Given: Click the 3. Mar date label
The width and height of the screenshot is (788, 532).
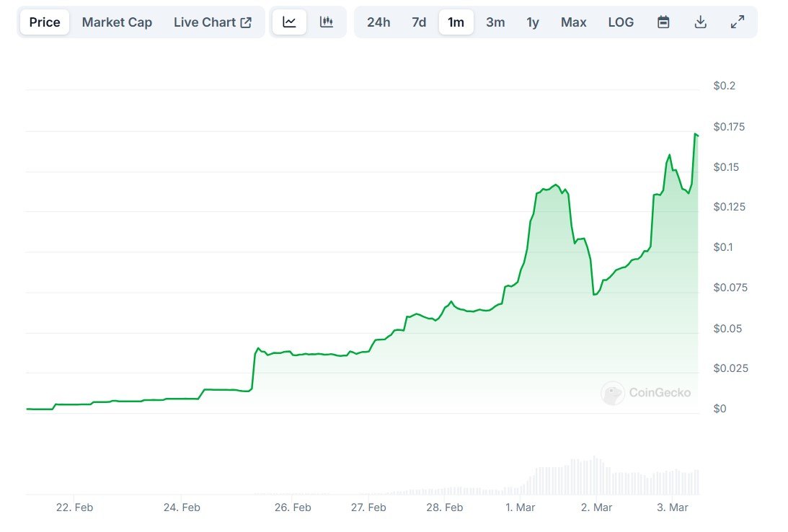Looking at the screenshot, I should point(673,507).
